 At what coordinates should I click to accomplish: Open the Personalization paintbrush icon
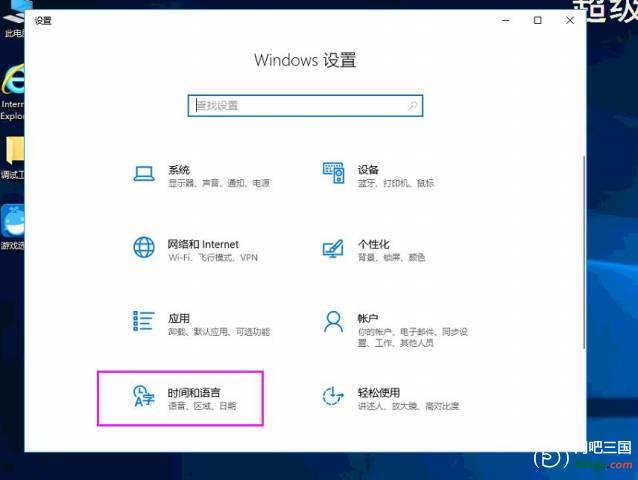(333, 248)
